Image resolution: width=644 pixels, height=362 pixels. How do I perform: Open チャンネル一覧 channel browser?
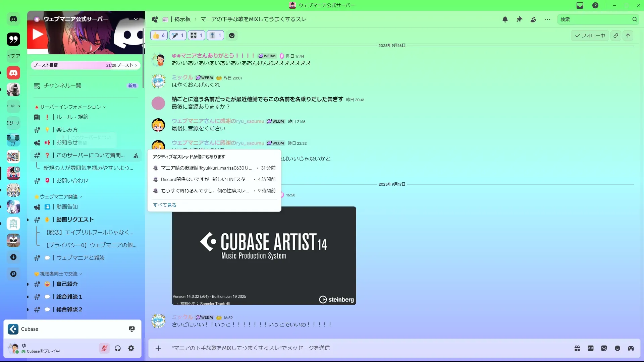tap(62, 86)
